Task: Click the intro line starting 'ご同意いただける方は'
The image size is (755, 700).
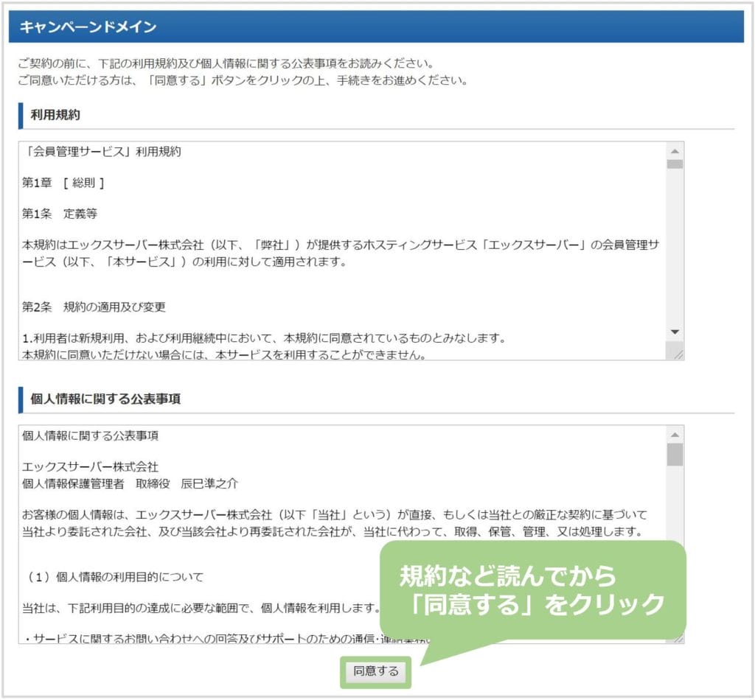Action: [243, 80]
